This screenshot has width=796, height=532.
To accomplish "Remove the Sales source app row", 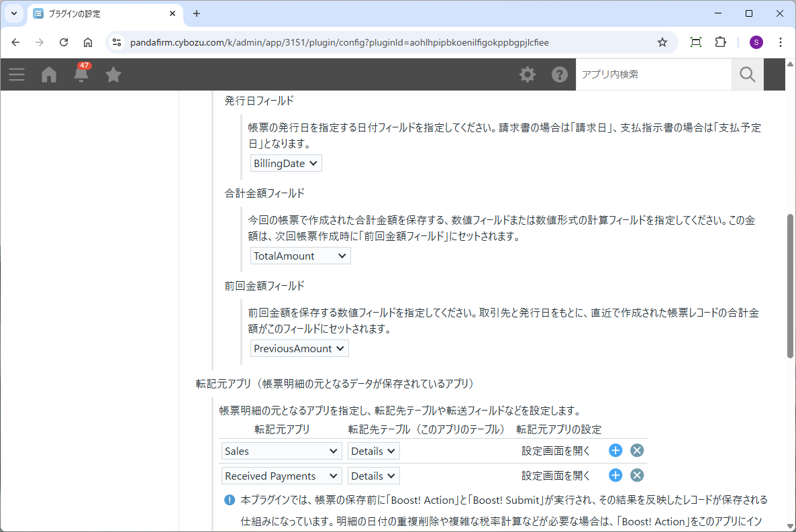I will [x=637, y=451].
